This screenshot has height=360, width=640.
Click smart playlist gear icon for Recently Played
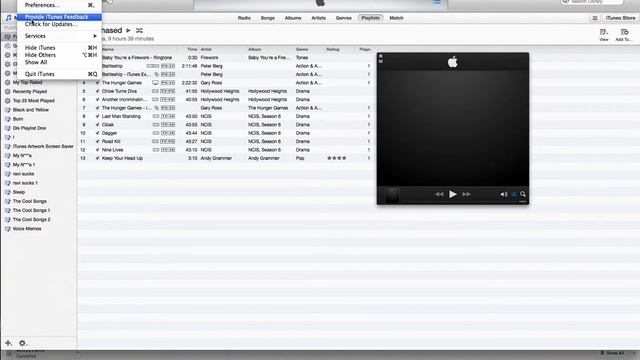click(x=7, y=91)
